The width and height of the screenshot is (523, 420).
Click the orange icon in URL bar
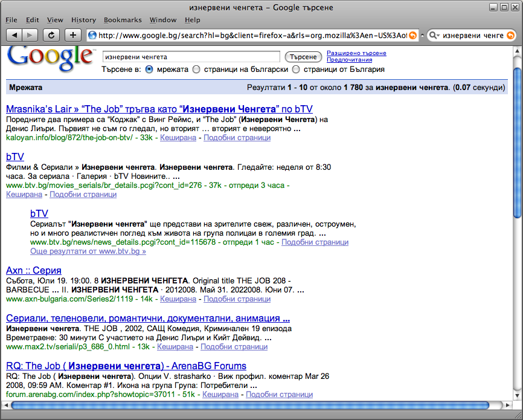click(412, 35)
